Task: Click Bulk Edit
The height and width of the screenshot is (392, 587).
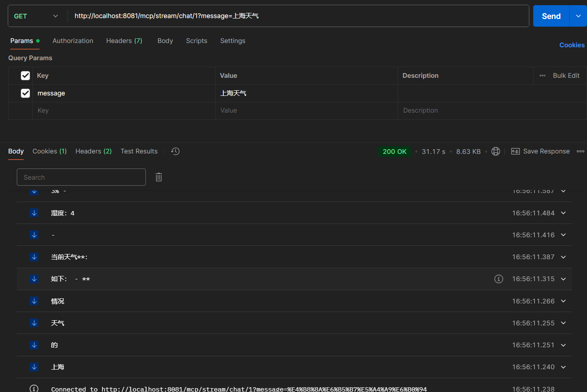Action: (566, 76)
